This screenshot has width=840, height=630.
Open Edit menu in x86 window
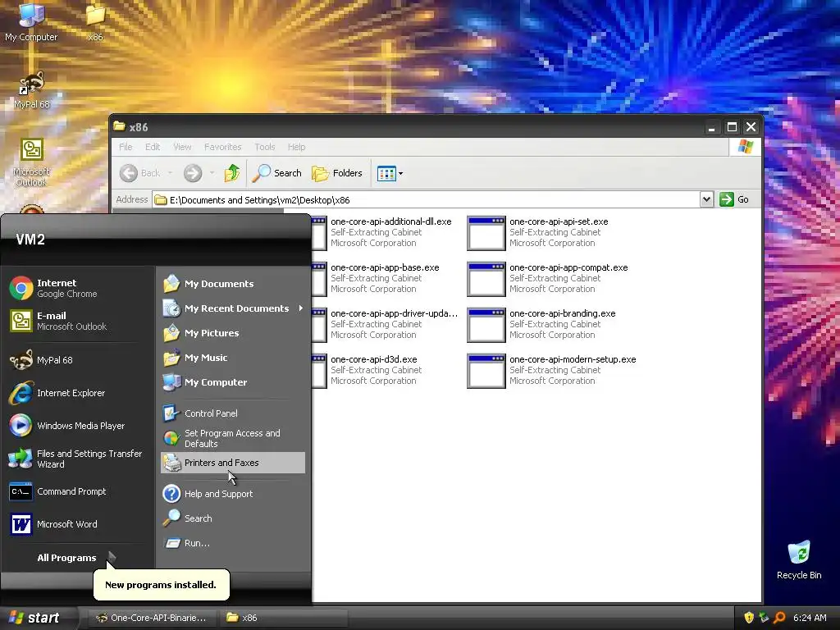[152, 147]
